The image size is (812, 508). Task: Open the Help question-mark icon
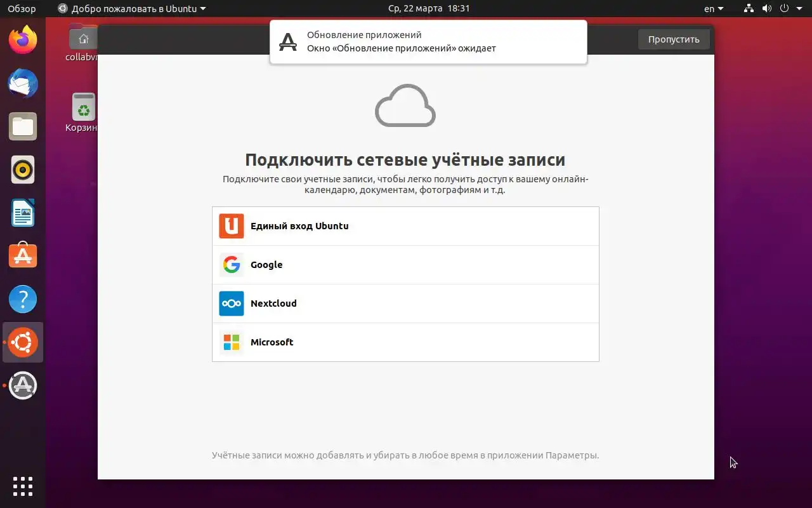point(23,299)
